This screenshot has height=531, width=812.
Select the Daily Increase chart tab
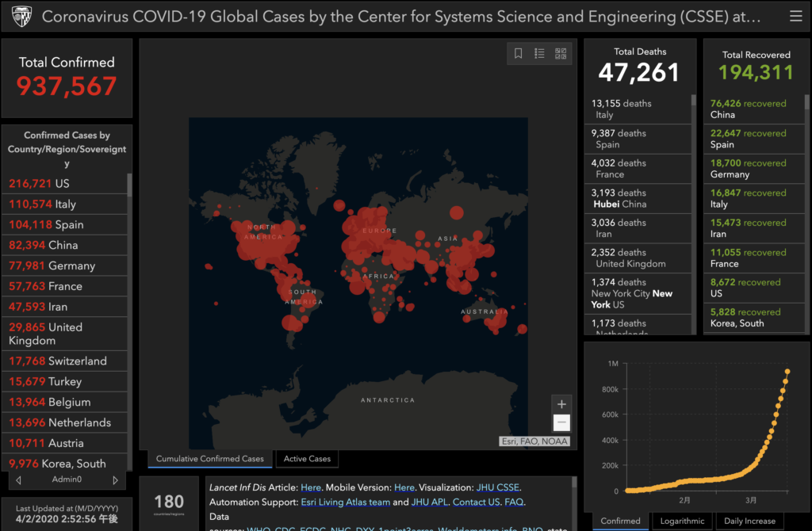tap(749, 521)
